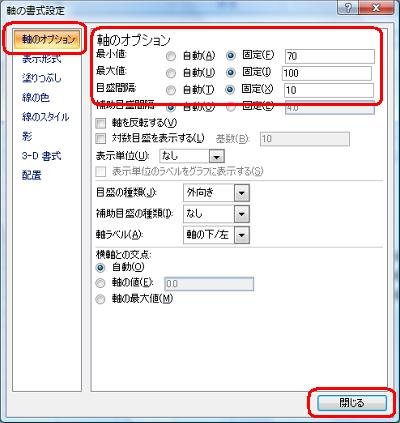Close the dialog with the X button
Image resolution: width=400 pixels, height=423 pixels.
[x=376, y=8]
